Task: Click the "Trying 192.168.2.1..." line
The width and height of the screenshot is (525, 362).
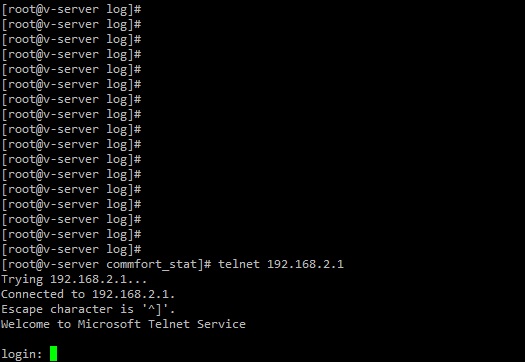Action: click(x=74, y=280)
